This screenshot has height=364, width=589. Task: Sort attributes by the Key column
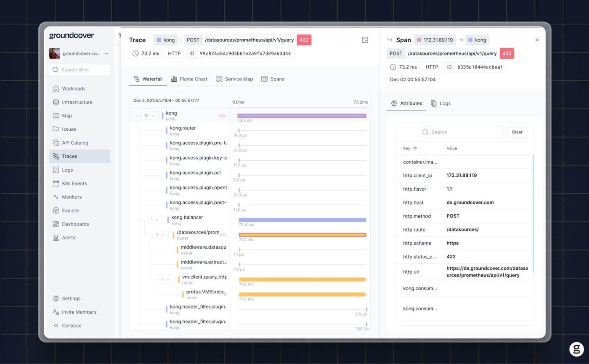pos(410,149)
